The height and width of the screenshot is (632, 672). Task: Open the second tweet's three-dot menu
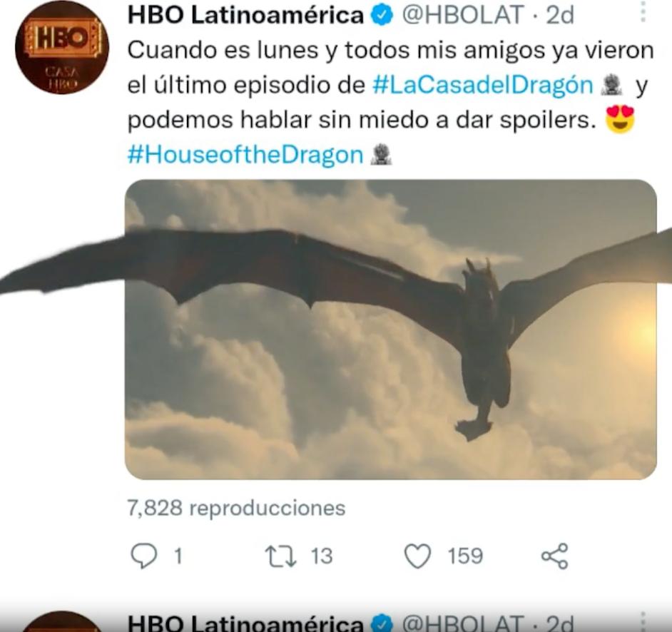tap(643, 622)
